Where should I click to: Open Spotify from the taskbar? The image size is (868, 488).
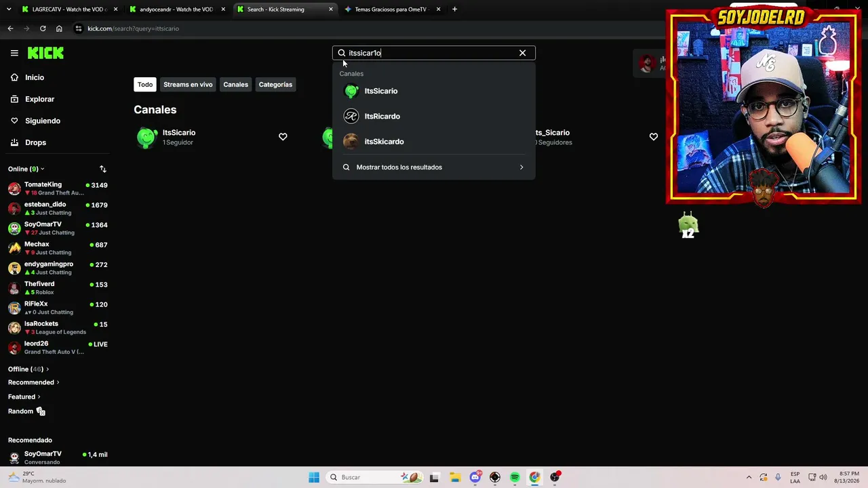click(x=515, y=477)
